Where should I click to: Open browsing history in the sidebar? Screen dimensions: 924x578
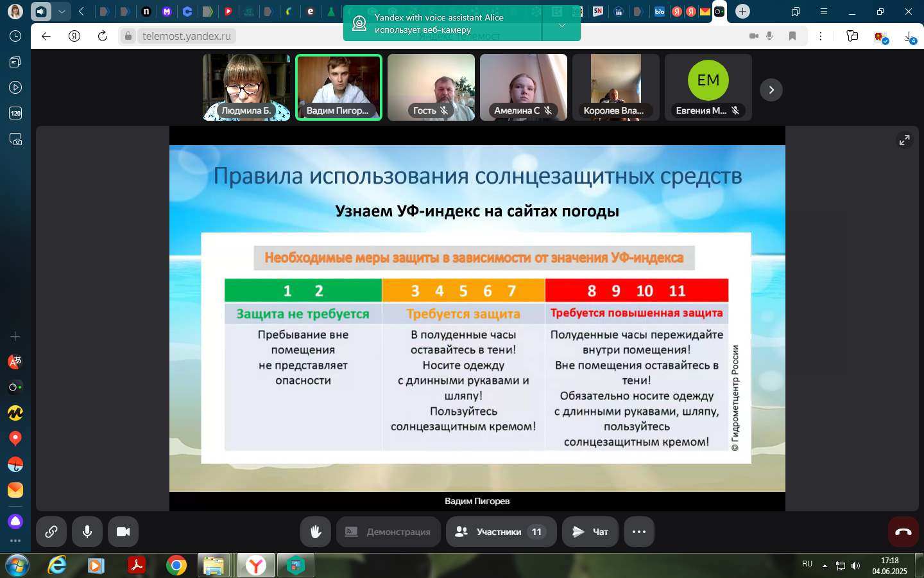pyautogui.click(x=15, y=36)
